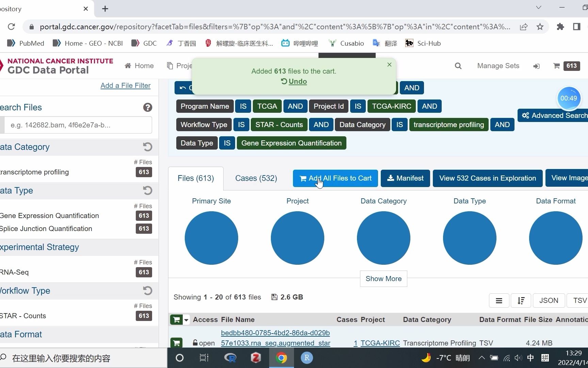Dismiss the added-to-cart notification

click(389, 65)
